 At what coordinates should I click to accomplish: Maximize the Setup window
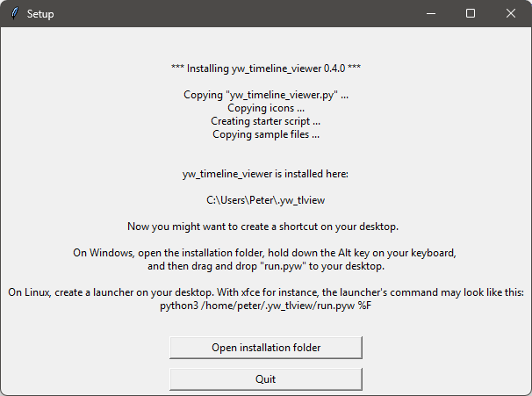point(471,13)
